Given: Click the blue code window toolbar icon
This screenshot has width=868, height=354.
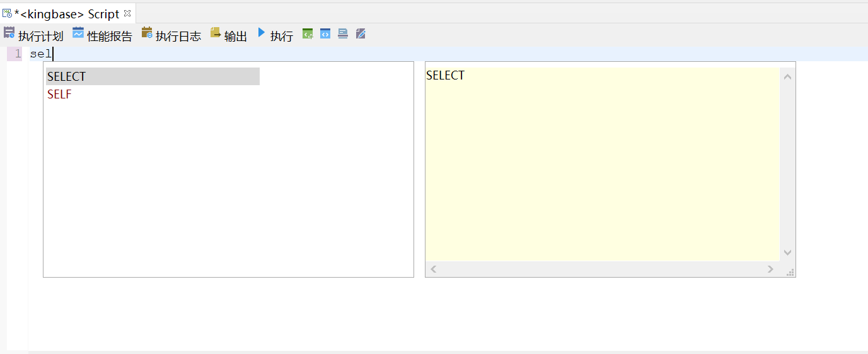Looking at the screenshot, I should click(325, 34).
